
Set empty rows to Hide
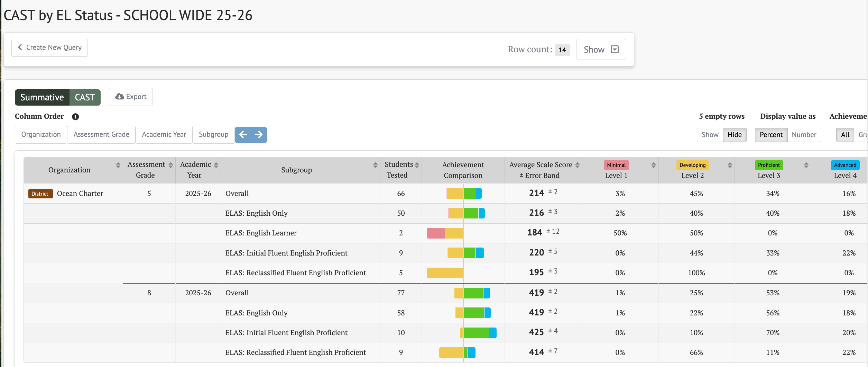[x=735, y=135]
